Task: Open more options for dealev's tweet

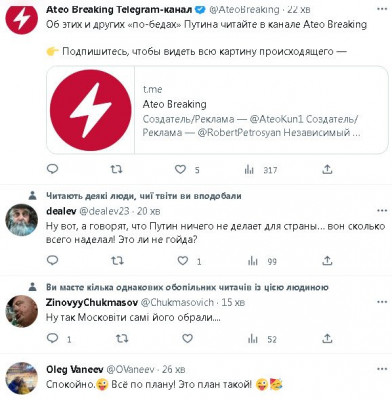Action: point(382,211)
